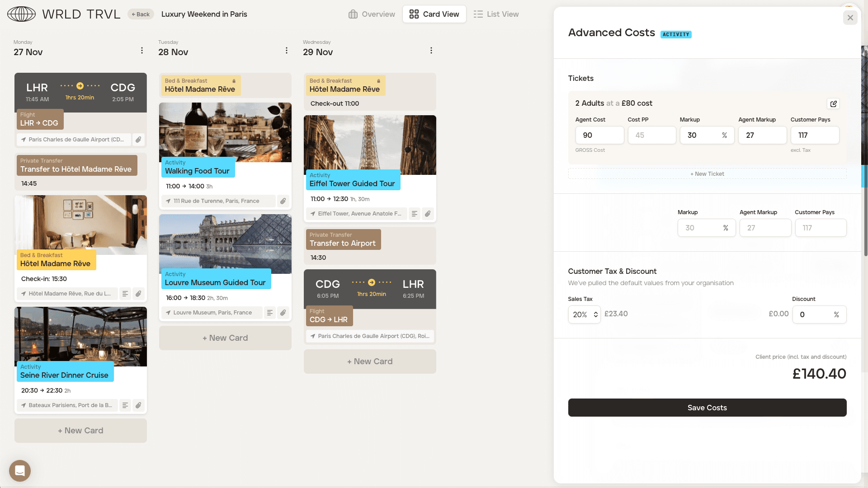
Task: Open the LHR to CDG flight card header
Action: pyautogui.click(x=80, y=93)
